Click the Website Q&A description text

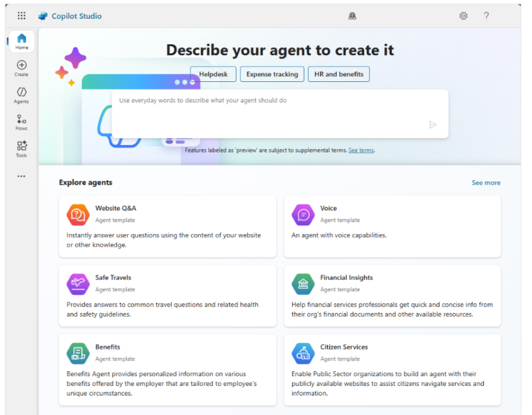164,240
